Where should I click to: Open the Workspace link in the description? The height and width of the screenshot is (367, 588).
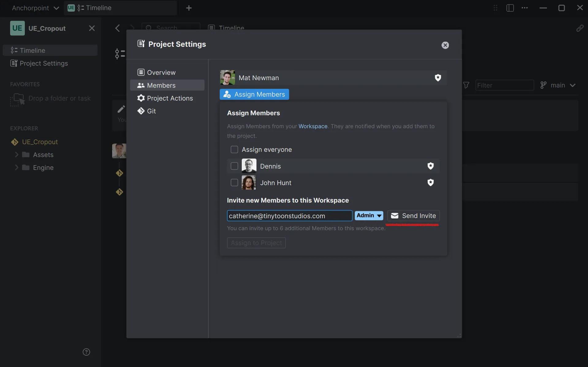tap(313, 126)
